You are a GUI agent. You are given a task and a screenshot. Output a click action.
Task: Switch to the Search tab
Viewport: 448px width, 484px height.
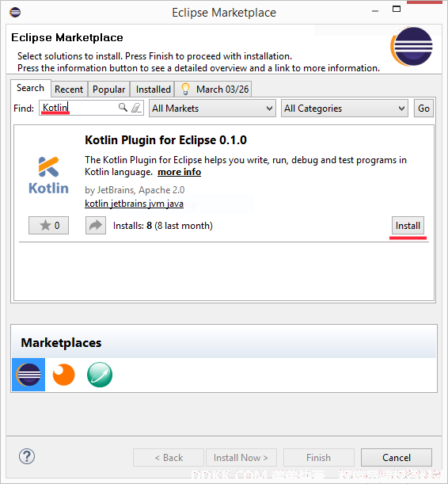point(31,88)
